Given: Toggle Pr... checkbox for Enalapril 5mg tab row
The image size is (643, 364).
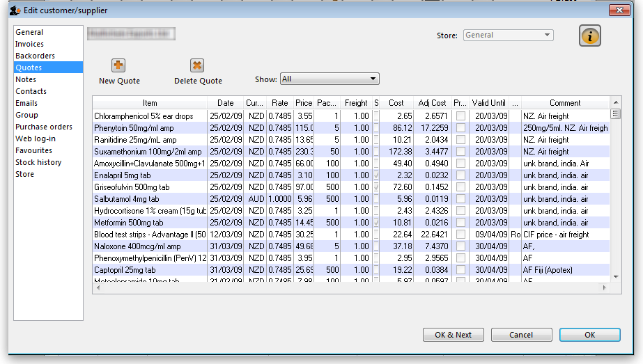Looking at the screenshot, I should point(460,175).
